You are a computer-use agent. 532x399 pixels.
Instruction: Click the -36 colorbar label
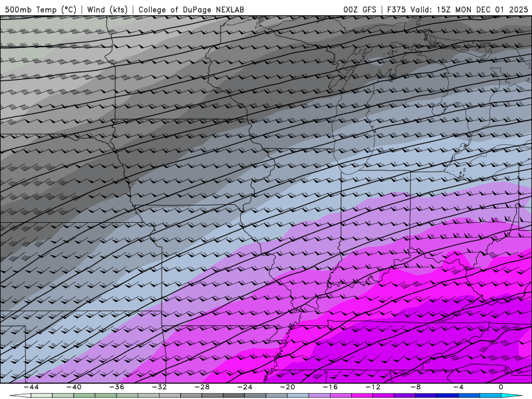tap(117, 387)
